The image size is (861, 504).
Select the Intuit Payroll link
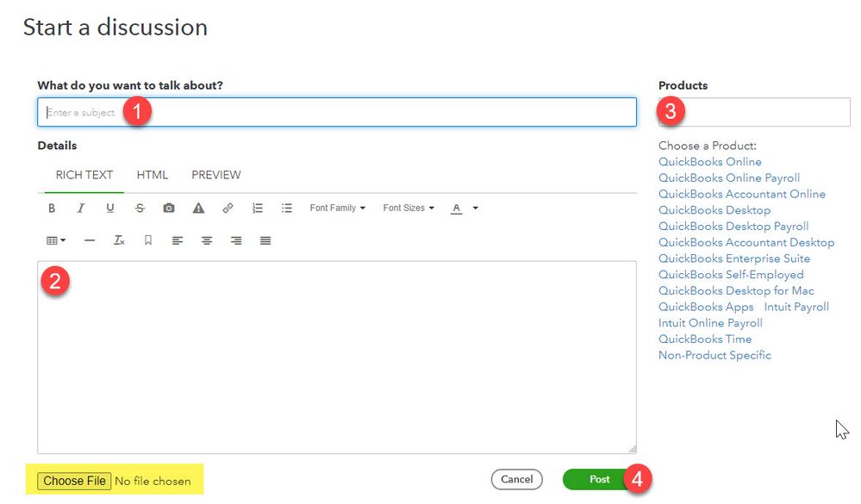point(796,307)
